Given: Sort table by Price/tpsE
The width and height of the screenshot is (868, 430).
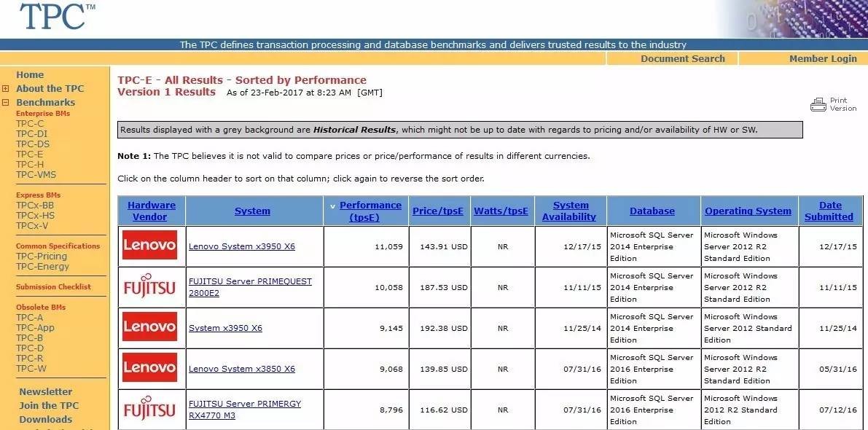Looking at the screenshot, I should [438, 211].
